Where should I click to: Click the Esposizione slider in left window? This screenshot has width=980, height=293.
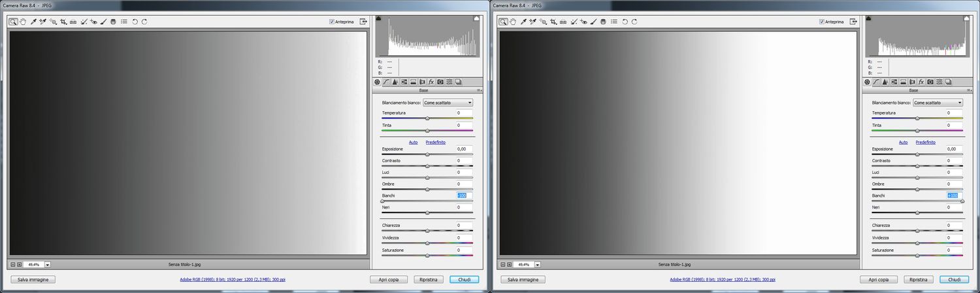427,154
